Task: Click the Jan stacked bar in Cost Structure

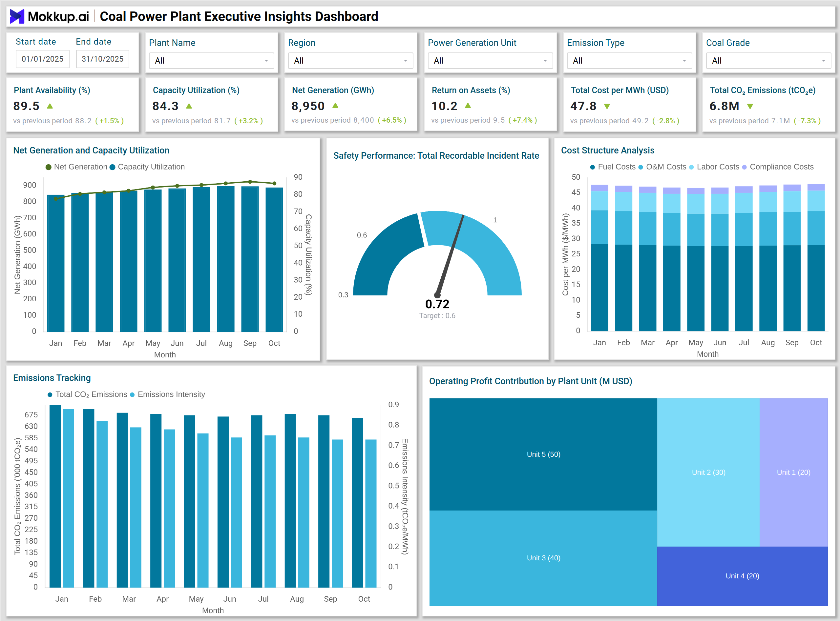Action: pyautogui.click(x=599, y=258)
